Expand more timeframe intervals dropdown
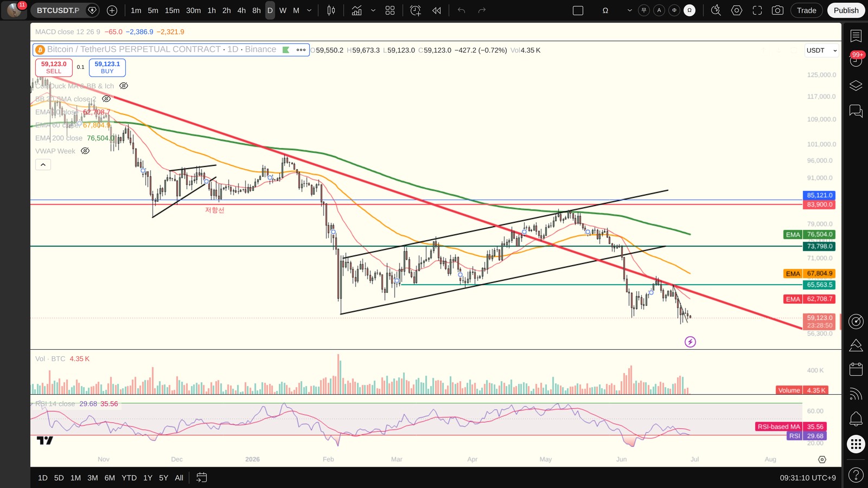The width and height of the screenshot is (868, 488). coord(309,10)
